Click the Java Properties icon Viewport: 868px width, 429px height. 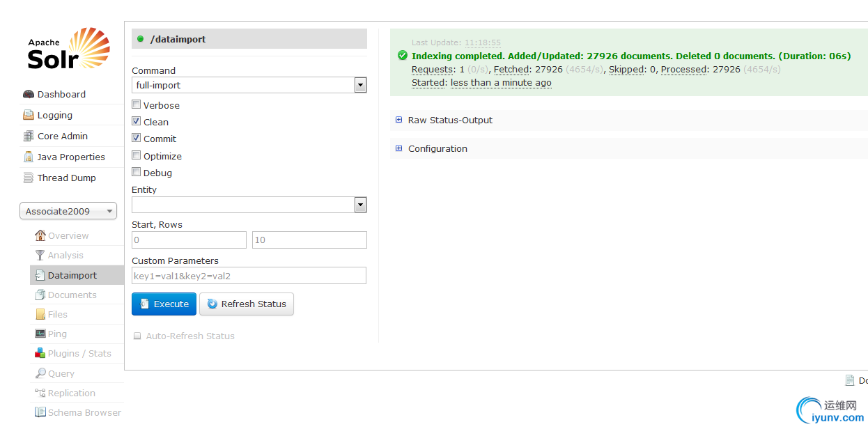click(29, 157)
